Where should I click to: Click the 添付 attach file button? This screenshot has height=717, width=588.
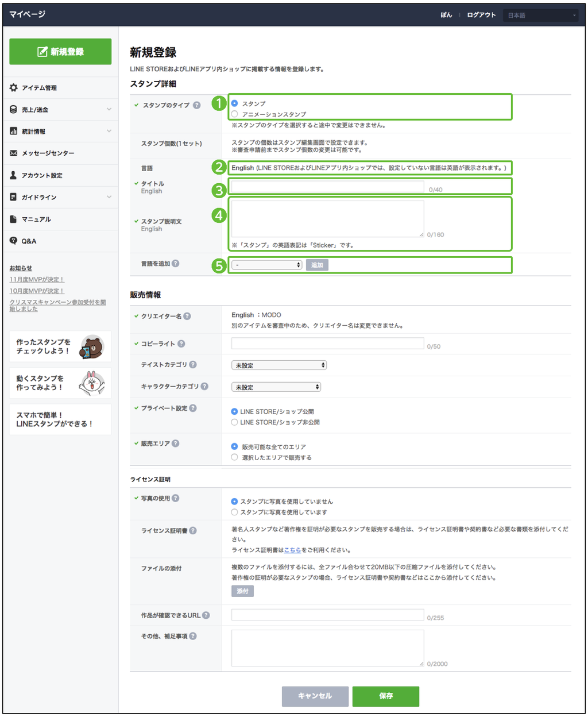(x=242, y=591)
